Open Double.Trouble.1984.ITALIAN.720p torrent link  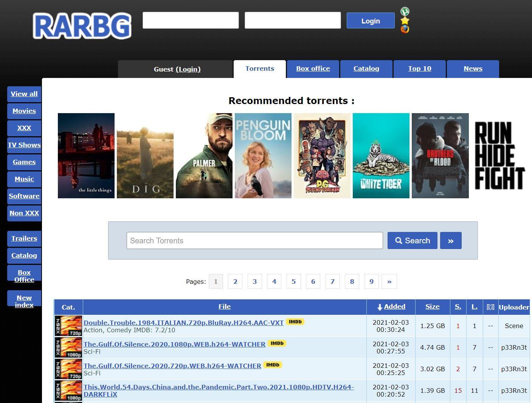[184, 323]
